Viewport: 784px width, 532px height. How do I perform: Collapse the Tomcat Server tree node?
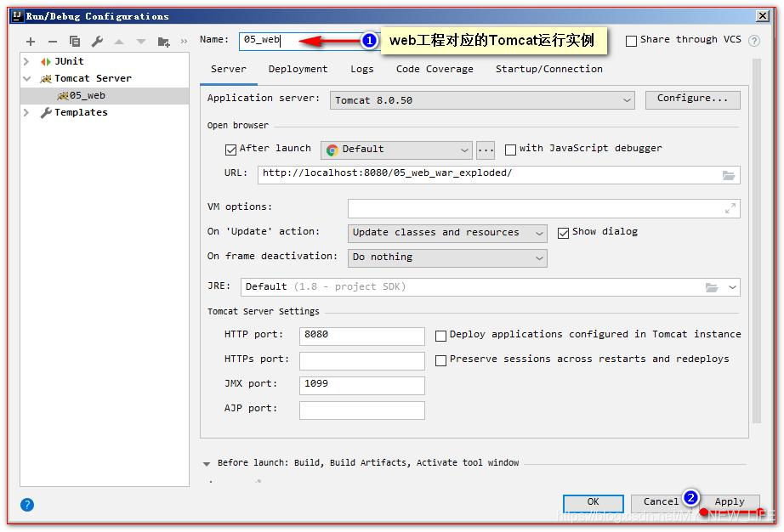click(26, 78)
